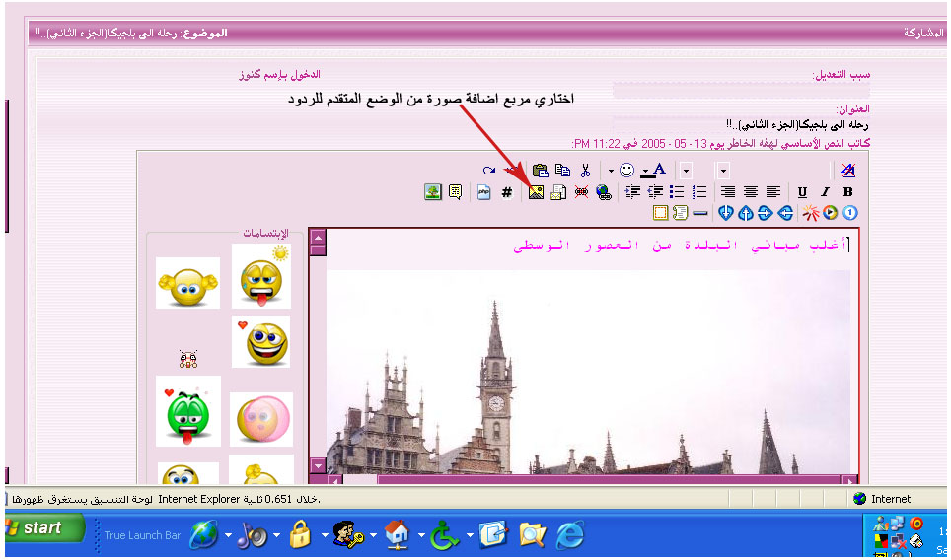Toggle Italic formatting

825,192
